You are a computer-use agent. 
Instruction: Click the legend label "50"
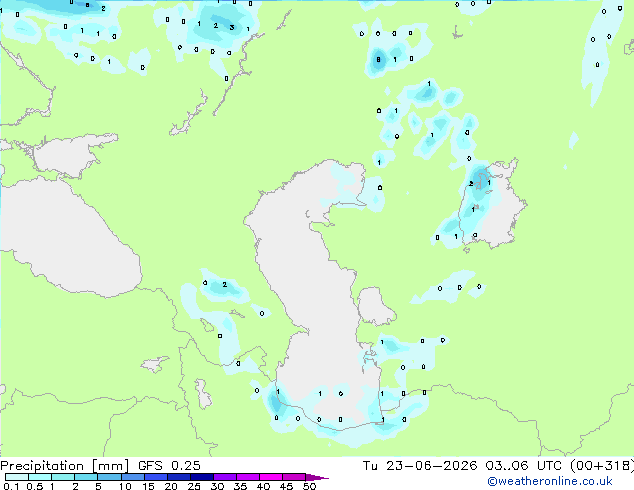[x=309, y=486]
